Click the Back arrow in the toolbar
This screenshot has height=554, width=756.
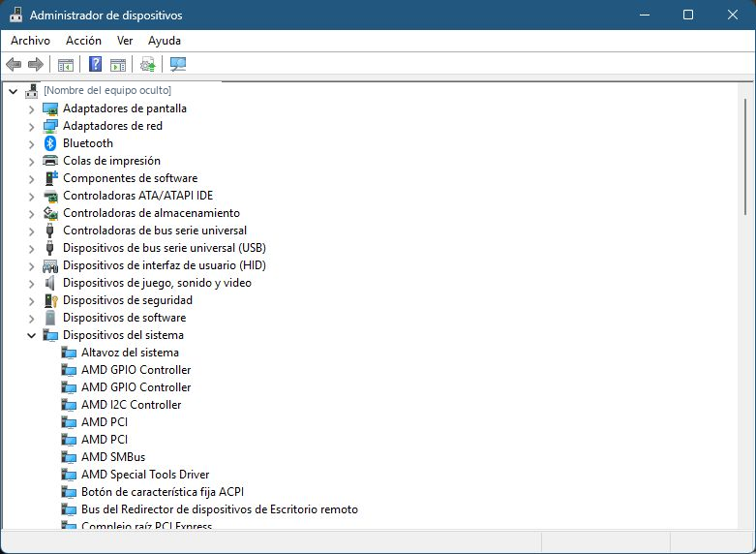(14, 64)
